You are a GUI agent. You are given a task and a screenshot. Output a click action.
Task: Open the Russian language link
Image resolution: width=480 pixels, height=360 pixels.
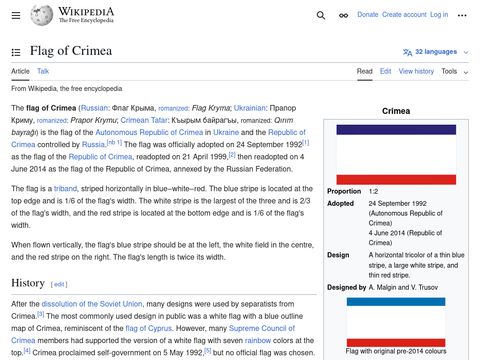94,108
